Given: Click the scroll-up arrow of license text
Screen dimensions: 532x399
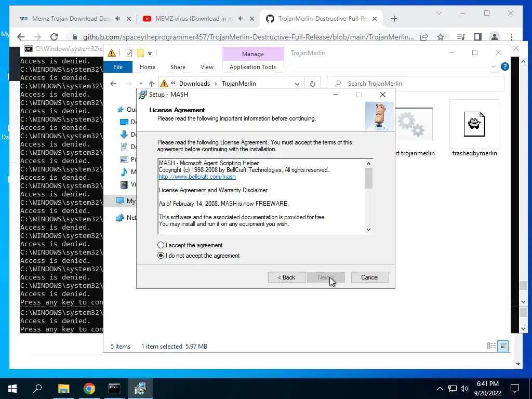Looking at the screenshot, I should pos(368,164).
